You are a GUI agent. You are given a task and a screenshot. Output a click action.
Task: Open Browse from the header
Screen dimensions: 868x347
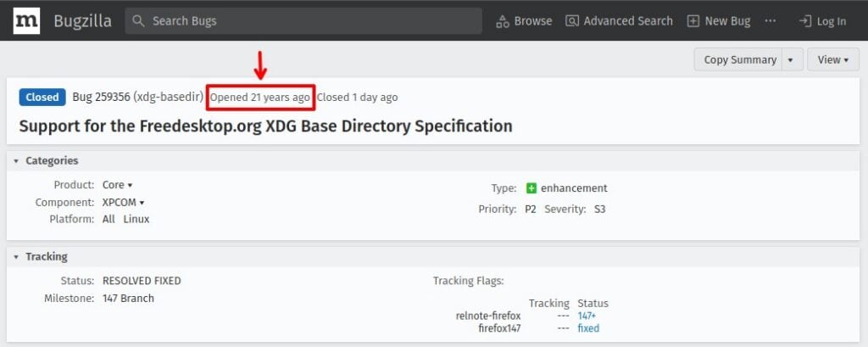click(x=524, y=21)
